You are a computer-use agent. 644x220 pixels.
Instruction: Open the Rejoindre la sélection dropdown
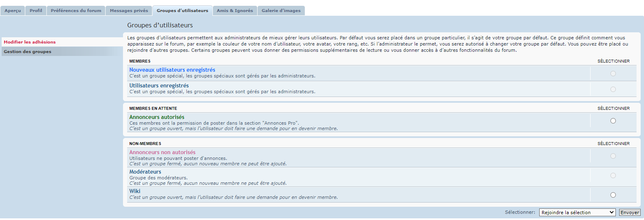577,213
